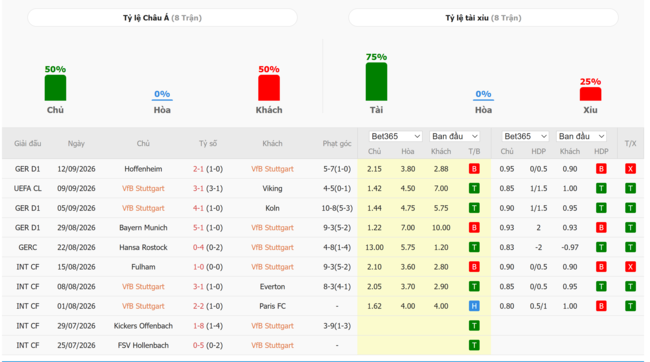Image resolution: width=650 pixels, height=362 pixels.
Task: Click UEFA CL league label
Action: (x=28, y=188)
